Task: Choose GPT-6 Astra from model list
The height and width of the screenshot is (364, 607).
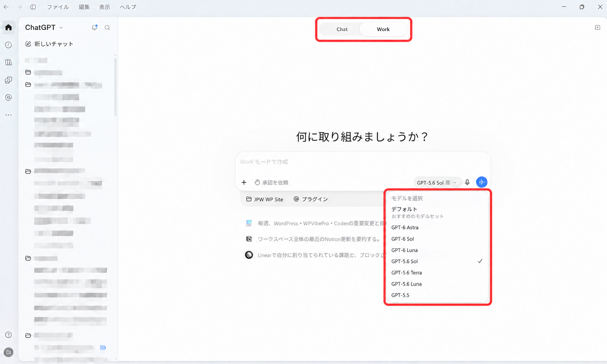Action: tap(437, 227)
